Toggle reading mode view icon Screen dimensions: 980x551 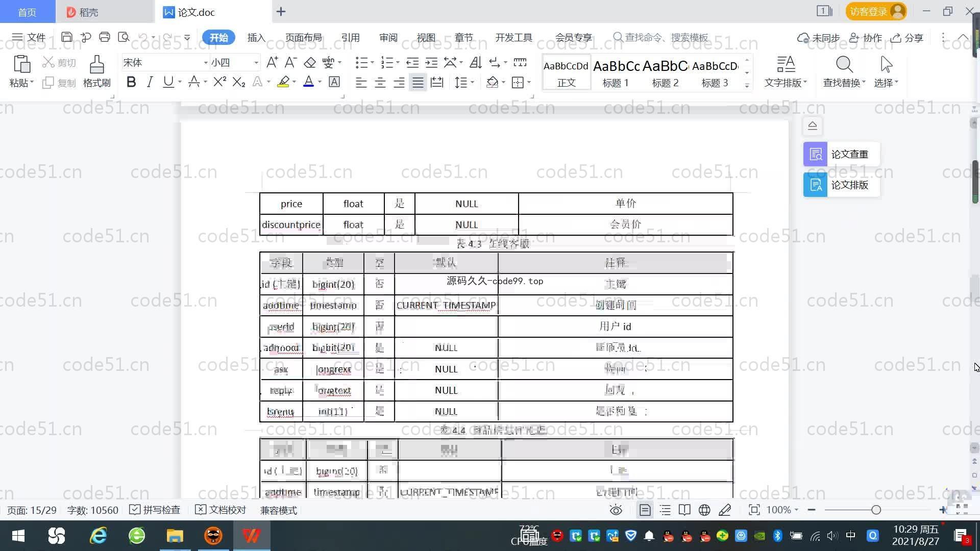pos(684,510)
